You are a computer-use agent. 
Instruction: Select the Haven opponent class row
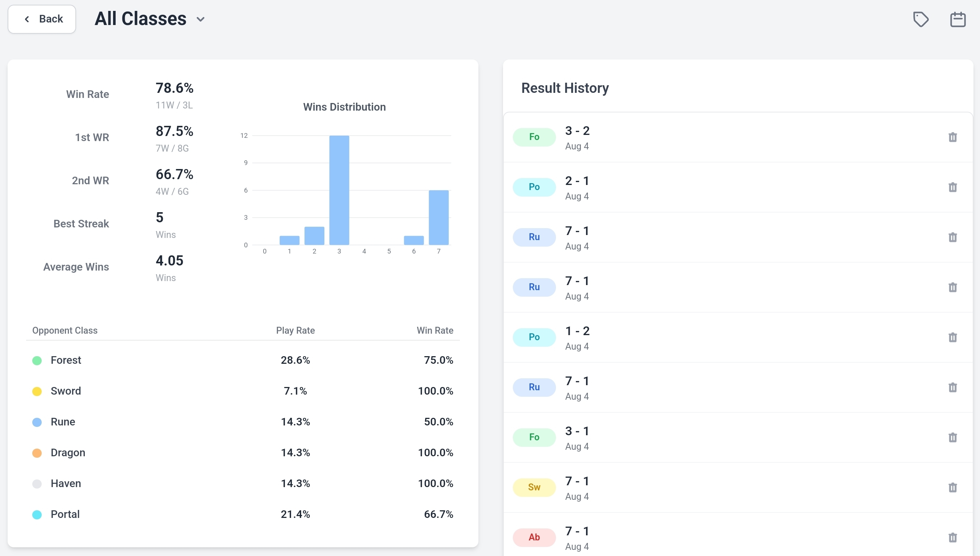pos(242,483)
